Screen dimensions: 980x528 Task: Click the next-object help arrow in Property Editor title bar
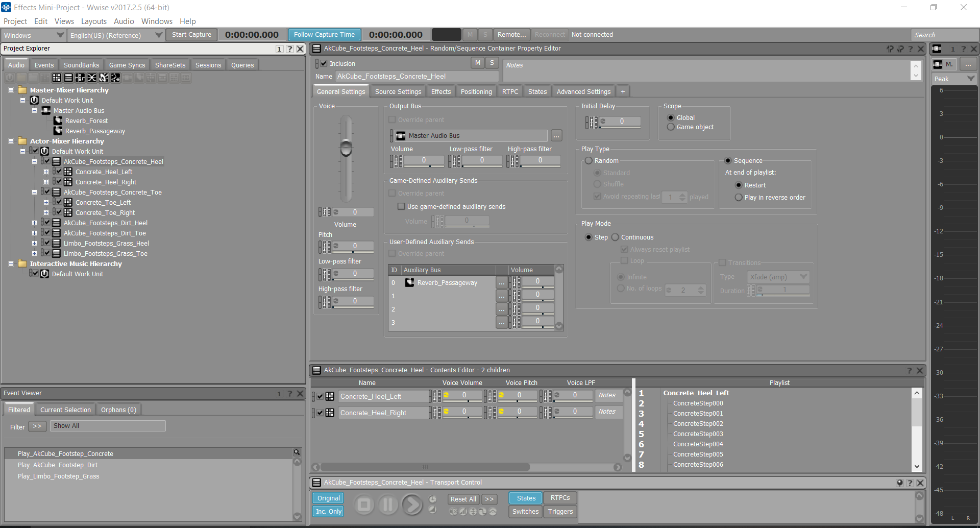pyautogui.click(x=900, y=49)
